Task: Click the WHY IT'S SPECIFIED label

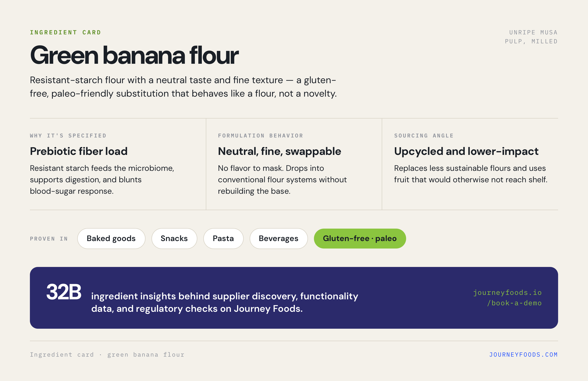Action: click(68, 136)
